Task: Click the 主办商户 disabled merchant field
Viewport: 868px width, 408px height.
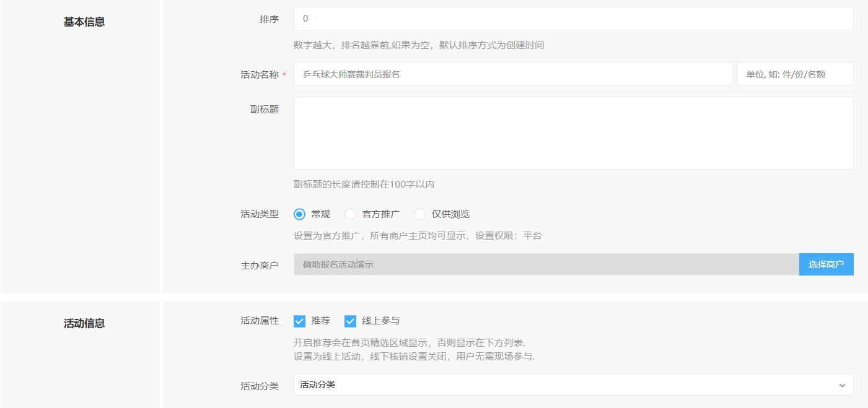Action: pos(546,264)
